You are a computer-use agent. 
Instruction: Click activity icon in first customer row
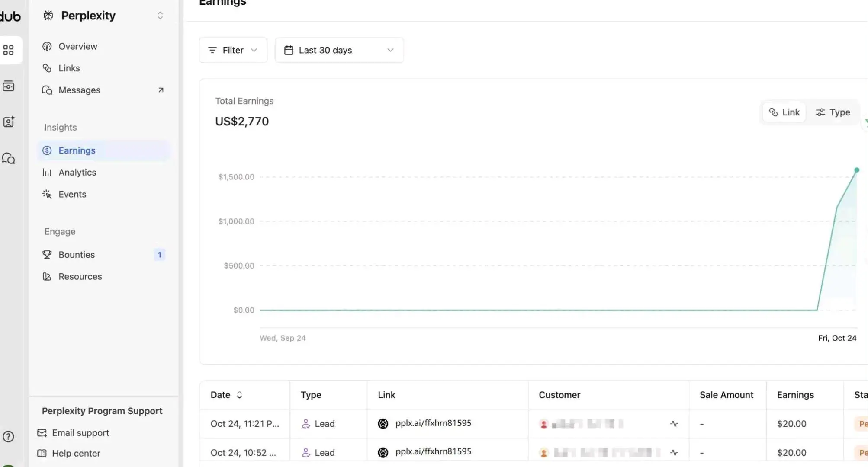click(x=674, y=424)
